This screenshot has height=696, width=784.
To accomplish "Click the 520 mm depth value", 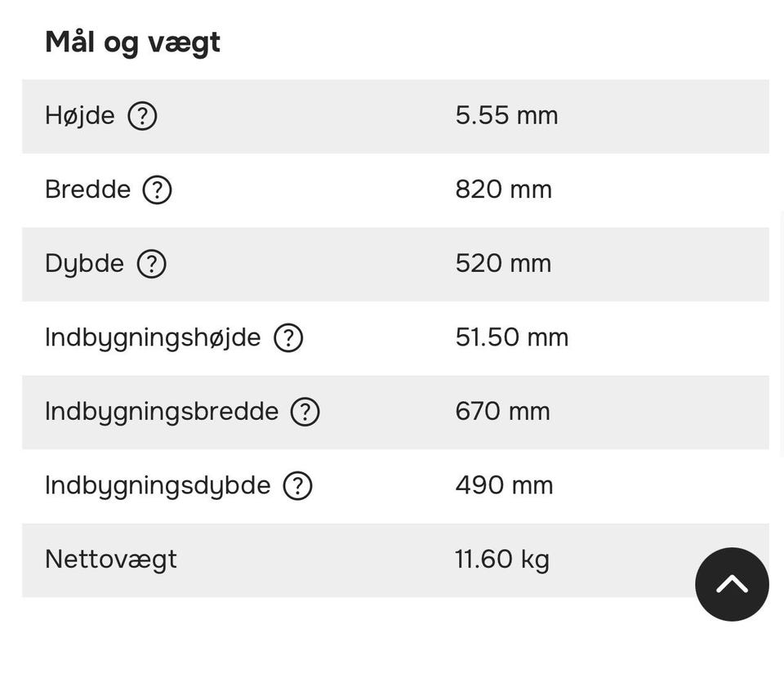I will click(503, 264).
